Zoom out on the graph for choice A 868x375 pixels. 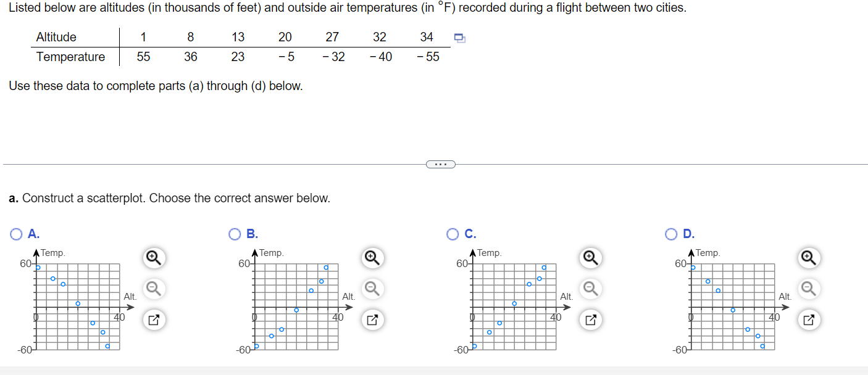tap(153, 288)
